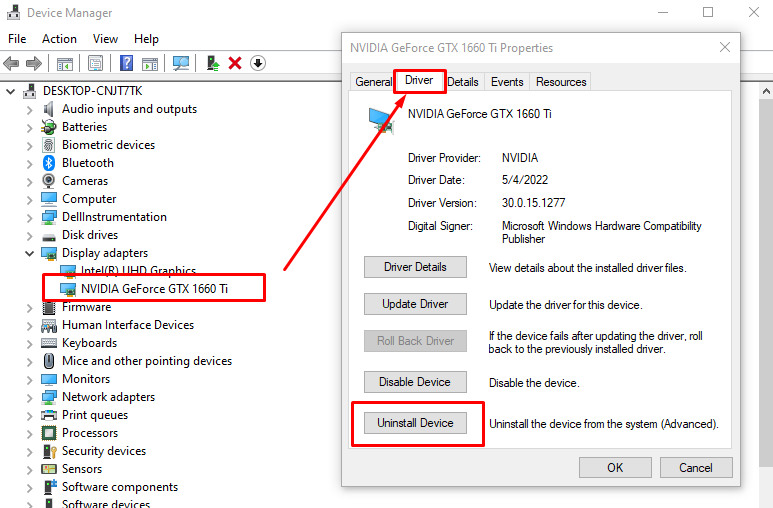The width and height of the screenshot is (773, 508).
Task: Click the Update driver toolbar icon
Action: [212, 63]
